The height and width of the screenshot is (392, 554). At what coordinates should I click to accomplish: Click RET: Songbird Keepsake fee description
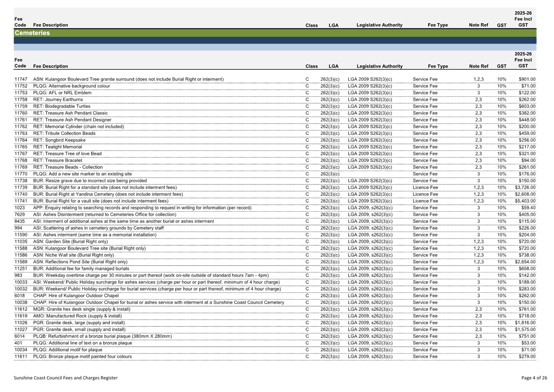(59, 140)
